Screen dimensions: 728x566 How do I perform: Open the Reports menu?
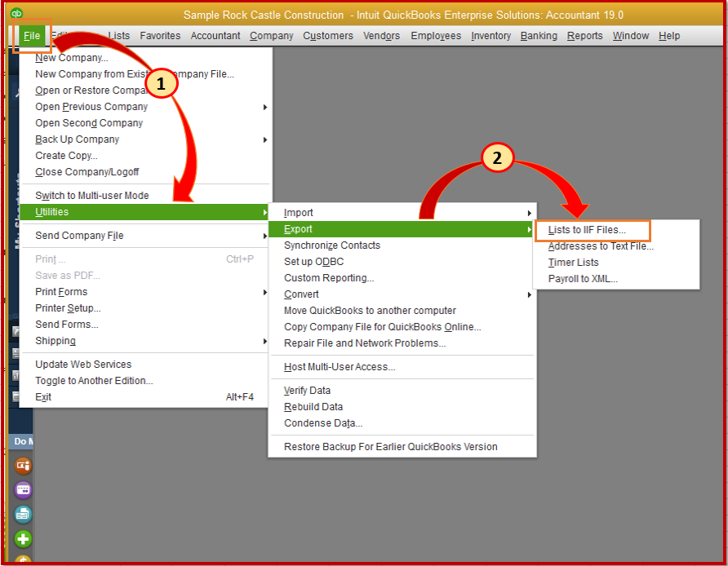coord(584,36)
